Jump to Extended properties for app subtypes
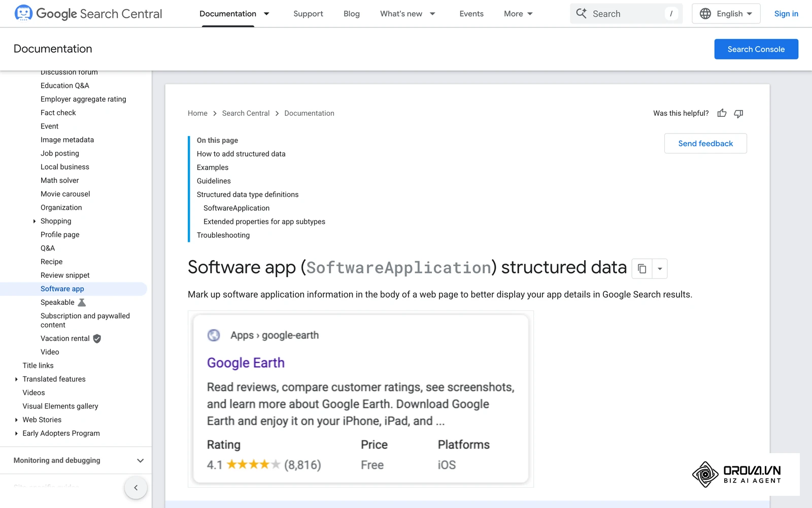 264,221
